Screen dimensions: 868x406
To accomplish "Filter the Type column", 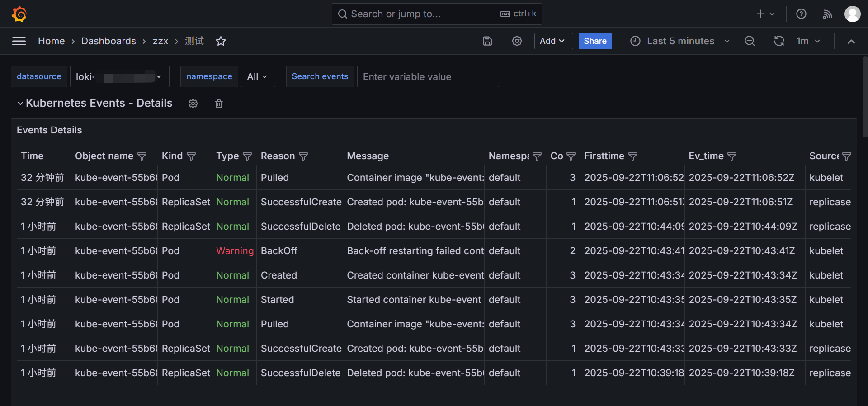I will pos(247,156).
